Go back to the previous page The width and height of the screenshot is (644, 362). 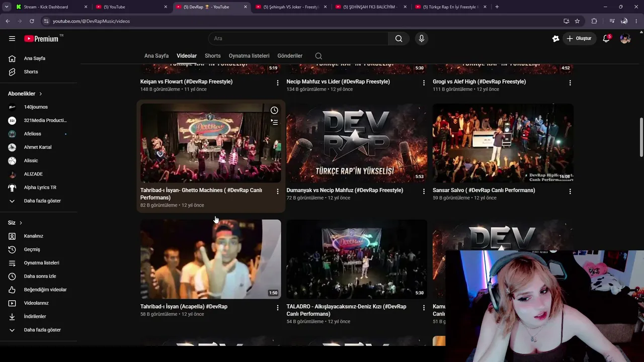(8, 21)
